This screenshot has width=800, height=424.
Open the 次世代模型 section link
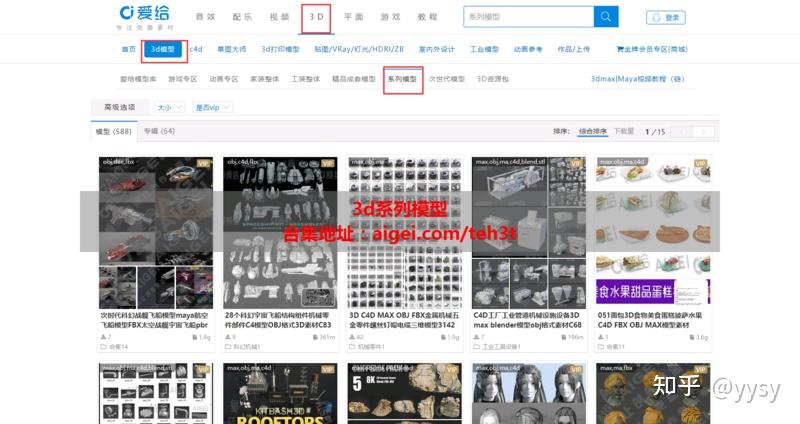pyautogui.click(x=447, y=79)
